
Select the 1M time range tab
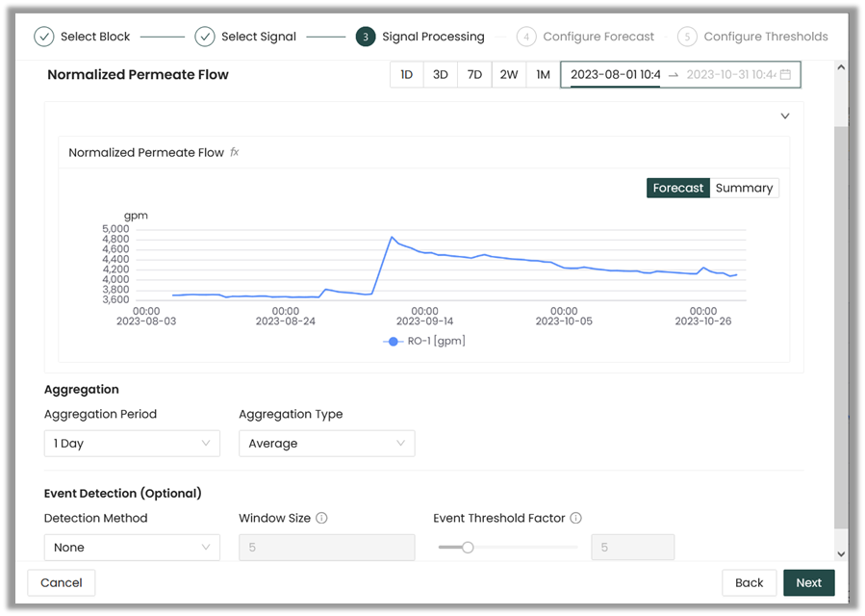tap(543, 75)
